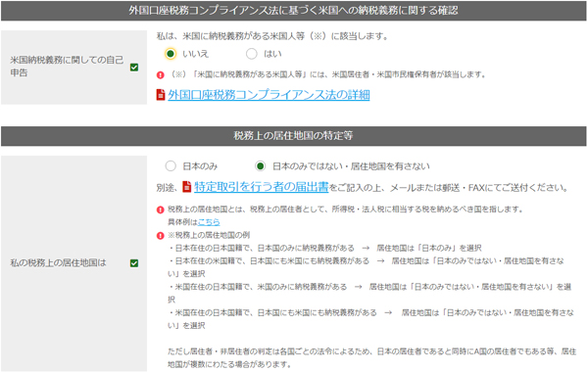The image size is (588, 372).
Task: Click label 米国納税義務に関しての自己申告
Action: pyautogui.click(x=67, y=66)
